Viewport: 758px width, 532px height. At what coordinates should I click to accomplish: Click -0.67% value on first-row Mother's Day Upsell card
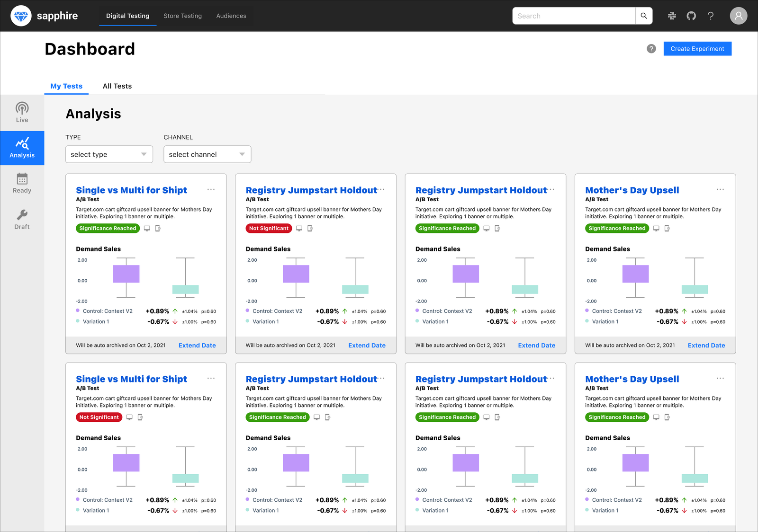667,322
